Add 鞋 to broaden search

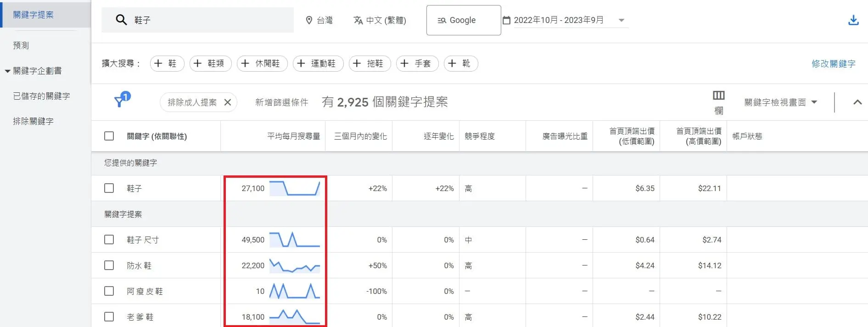click(x=167, y=63)
